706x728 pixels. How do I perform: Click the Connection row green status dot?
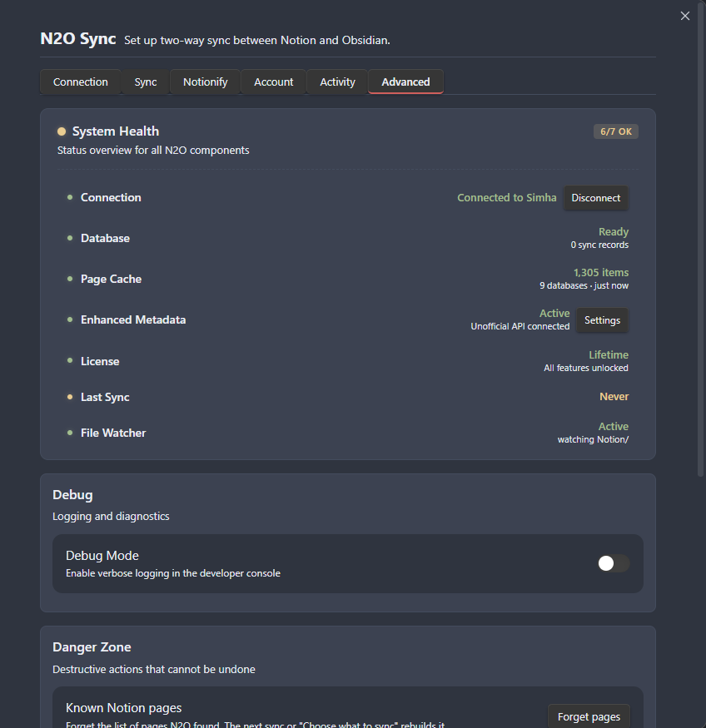point(70,197)
